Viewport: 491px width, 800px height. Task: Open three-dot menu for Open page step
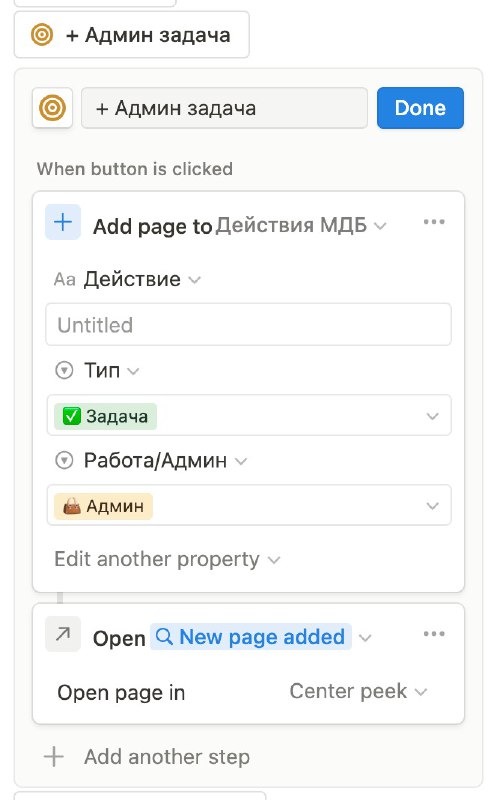coord(434,634)
